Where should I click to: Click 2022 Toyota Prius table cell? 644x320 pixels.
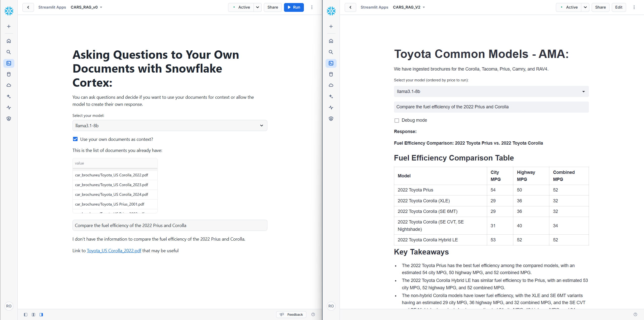coord(440,190)
